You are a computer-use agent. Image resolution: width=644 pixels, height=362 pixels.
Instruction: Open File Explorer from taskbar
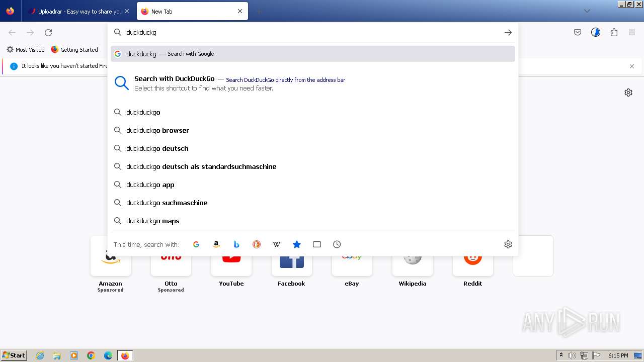point(57,355)
